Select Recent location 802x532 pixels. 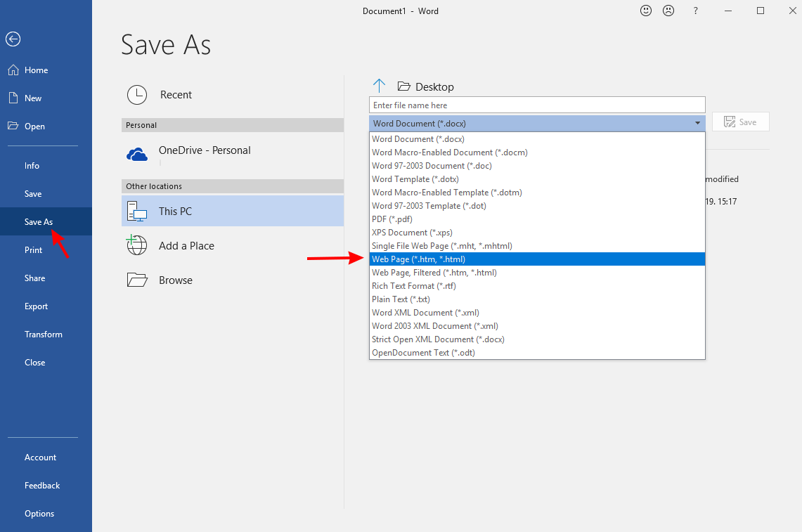click(233, 95)
